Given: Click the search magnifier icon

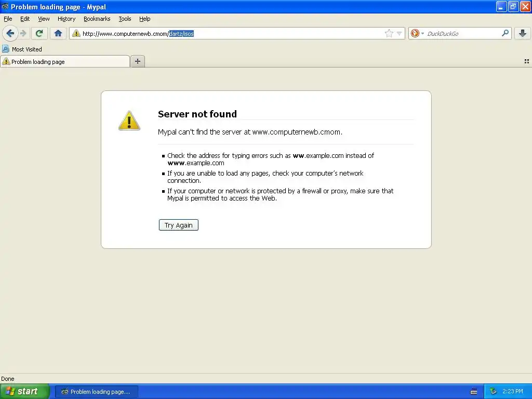Looking at the screenshot, I should 505,33.
